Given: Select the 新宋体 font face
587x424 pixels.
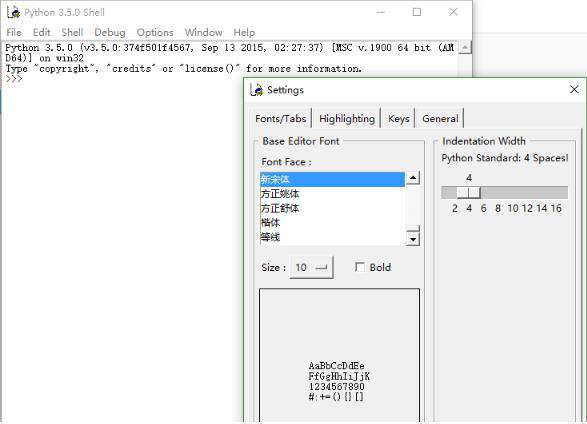Looking at the screenshot, I should (x=332, y=179).
